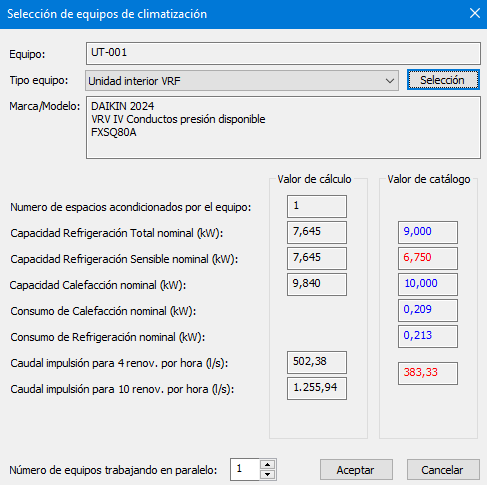
Task: Click catalog heating consumption 0,209 field
Action: (428, 310)
